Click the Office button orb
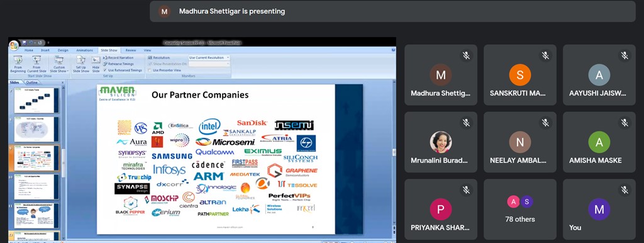644x243 pixels. (x=14, y=45)
